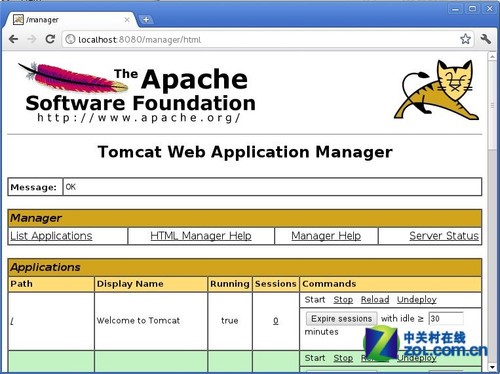Viewport: 500px width, 374px height.
Task: Close the /manager tab
Action: click(127, 20)
